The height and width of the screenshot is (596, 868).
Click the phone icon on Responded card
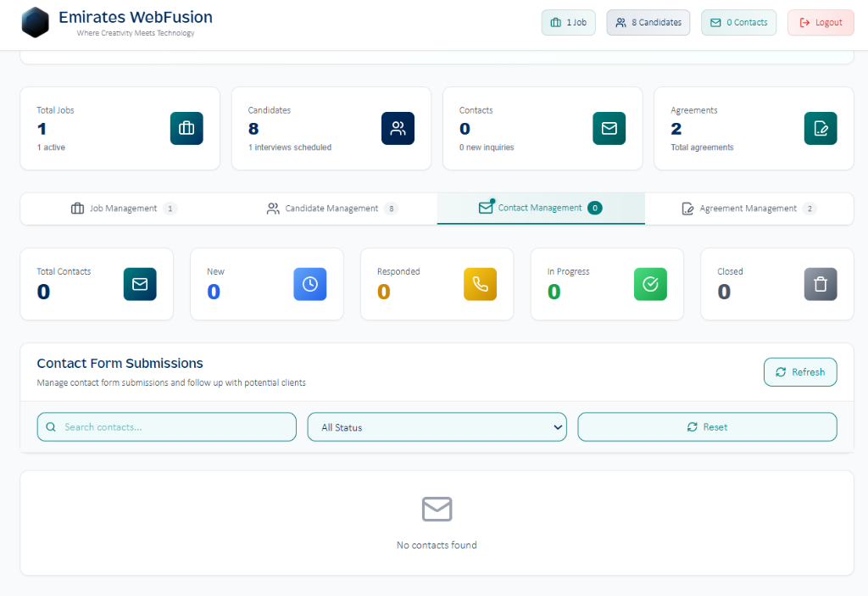coord(480,284)
